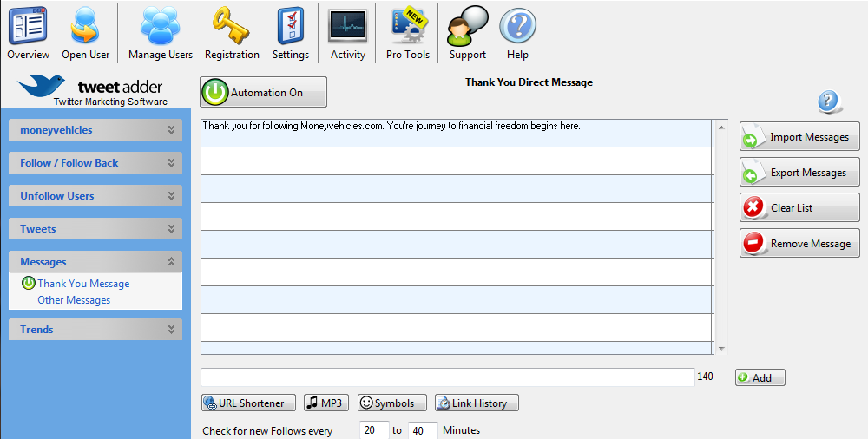Click the 'Twitter Marketing Software' tagline

[x=110, y=102]
